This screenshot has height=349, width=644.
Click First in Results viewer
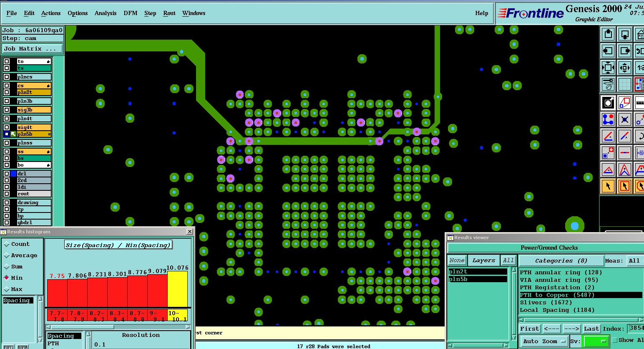pos(530,329)
